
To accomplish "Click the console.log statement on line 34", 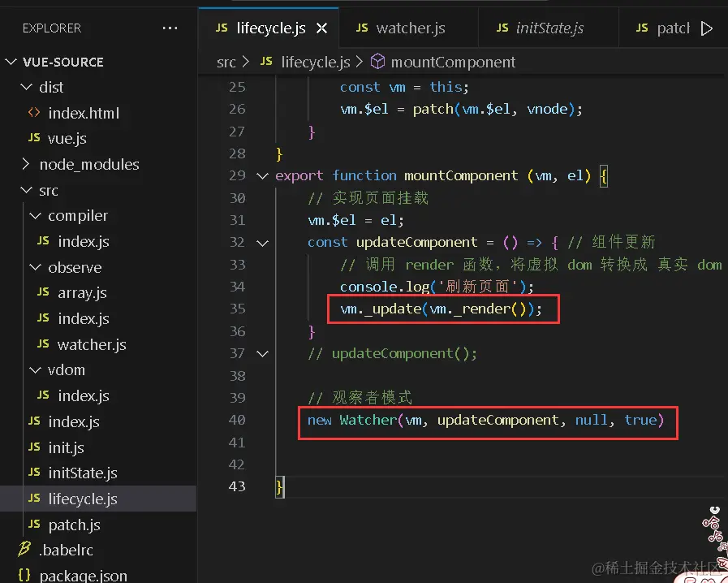I will [x=437, y=287].
